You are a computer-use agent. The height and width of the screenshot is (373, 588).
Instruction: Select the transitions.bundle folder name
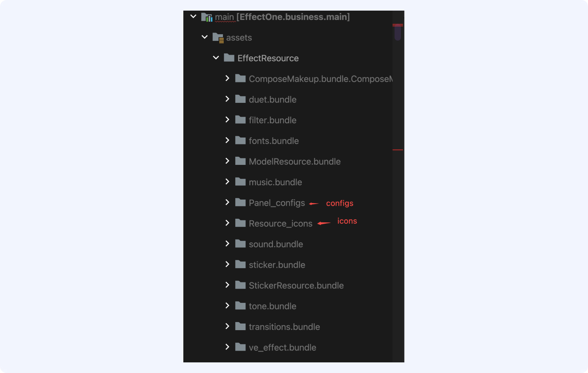click(284, 327)
